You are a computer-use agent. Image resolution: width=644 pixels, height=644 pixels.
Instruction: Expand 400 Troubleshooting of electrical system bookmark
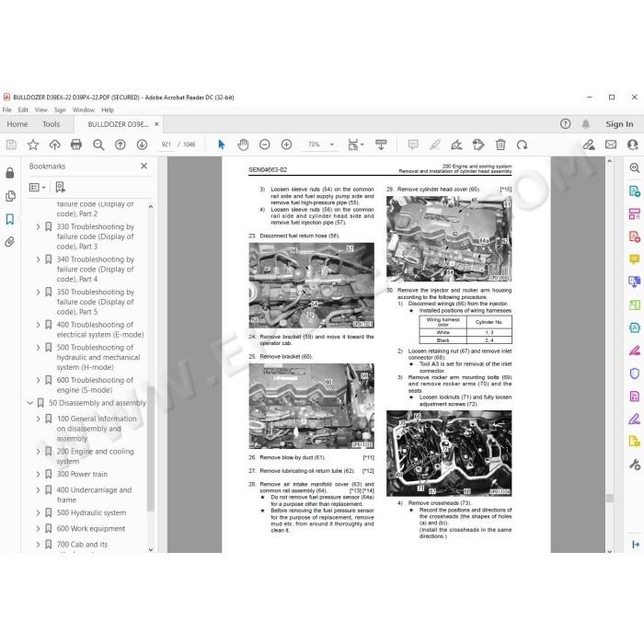pyautogui.click(x=38, y=325)
